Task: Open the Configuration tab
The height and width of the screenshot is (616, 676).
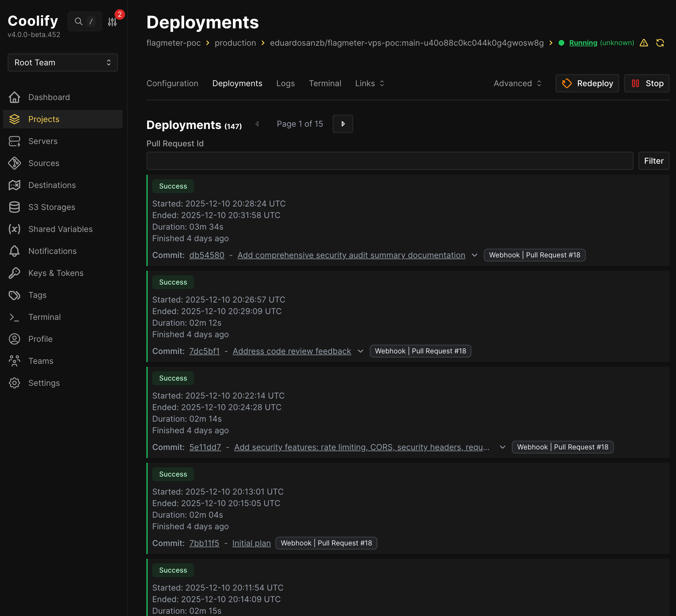Action: click(172, 83)
